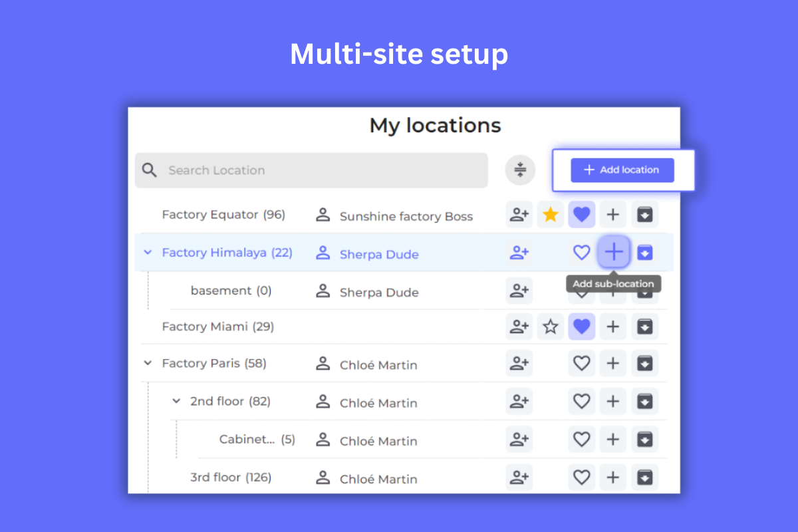Click the add sub-location plus for Factory Miami
Image resolution: width=798 pixels, height=532 pixels.
[x=612, y=326]
